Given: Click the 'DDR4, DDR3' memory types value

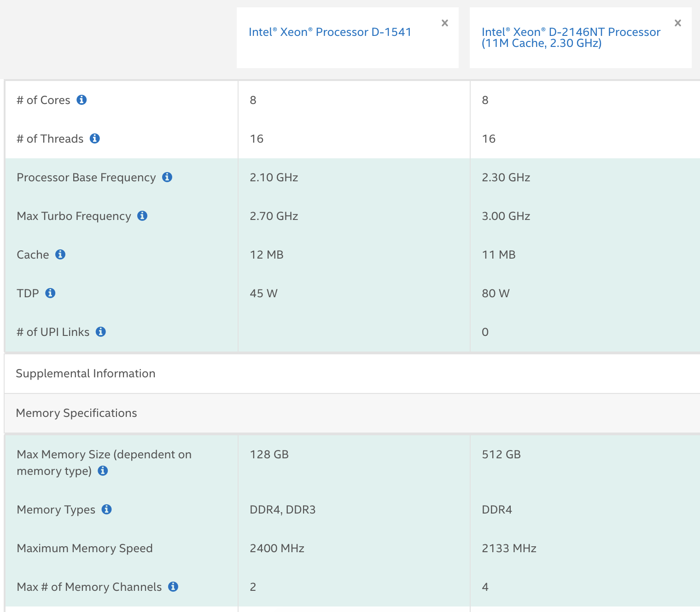Looking at the screenshot, I should tap(283, 509).
